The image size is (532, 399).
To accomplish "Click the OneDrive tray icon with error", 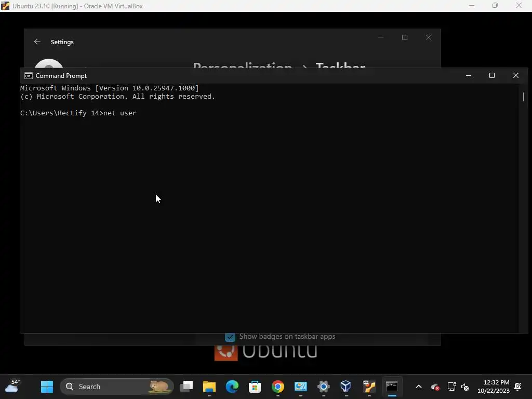I will (x=435, y=387).
